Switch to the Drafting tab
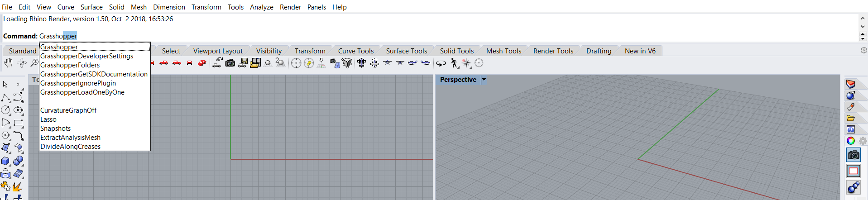Image resolution: width=868 pixels, height=200 pixels. point(599,51)
